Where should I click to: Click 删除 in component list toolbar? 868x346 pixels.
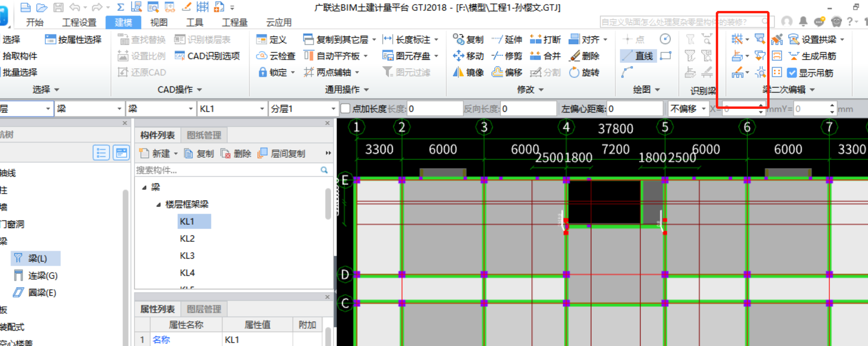236,154
